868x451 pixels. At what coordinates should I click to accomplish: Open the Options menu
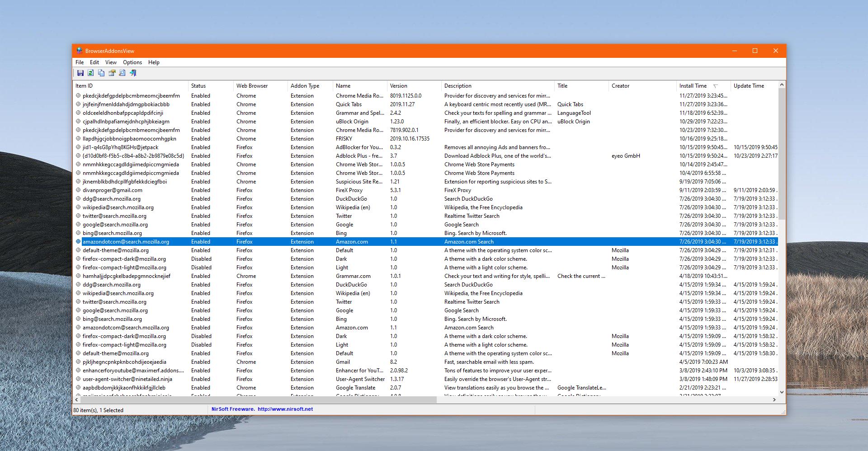point(132,62)
